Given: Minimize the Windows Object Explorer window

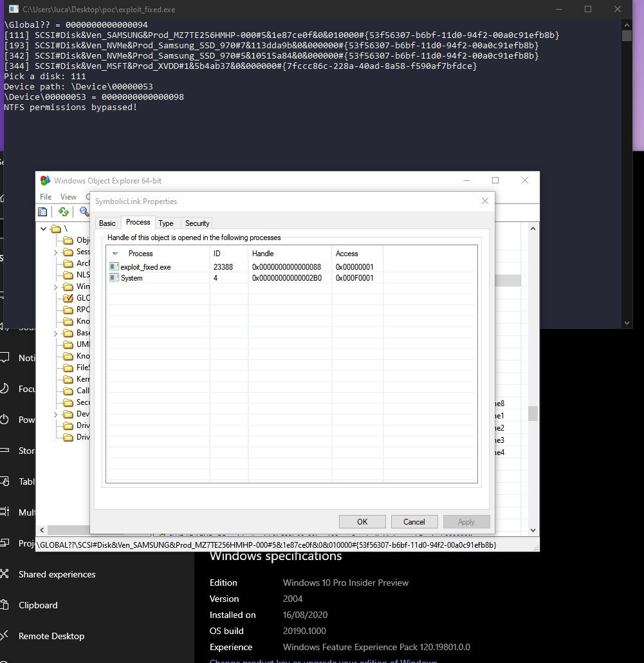Looking at the screenshot, I should [x=466, y=180].
